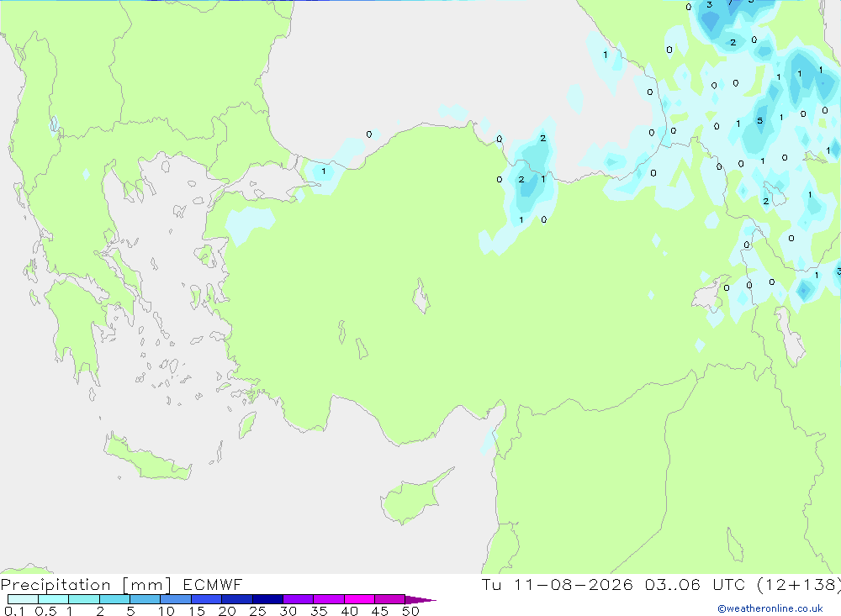Click the 'Tu' weekday text
The height and width of the screenshot is (616, 841).
(491, 584)
